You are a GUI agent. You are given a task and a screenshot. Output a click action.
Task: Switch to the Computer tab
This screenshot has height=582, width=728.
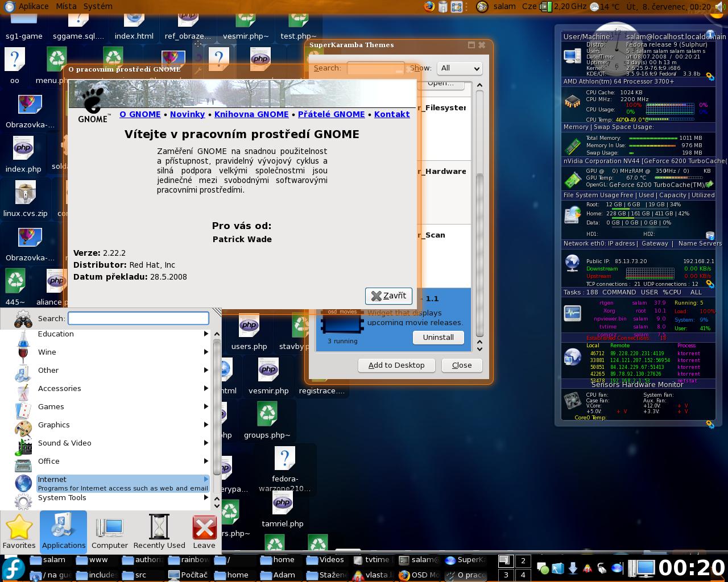tap(110, 532)
